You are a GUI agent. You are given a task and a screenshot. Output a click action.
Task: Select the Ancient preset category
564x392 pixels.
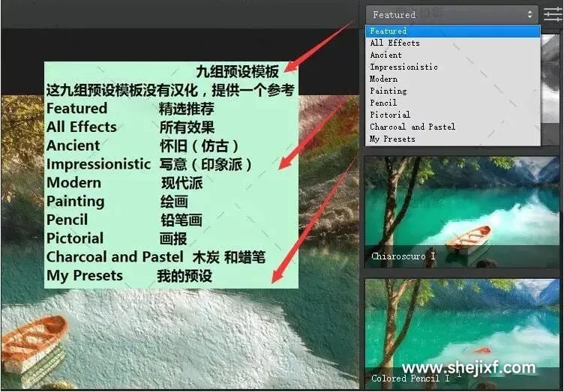385,55
